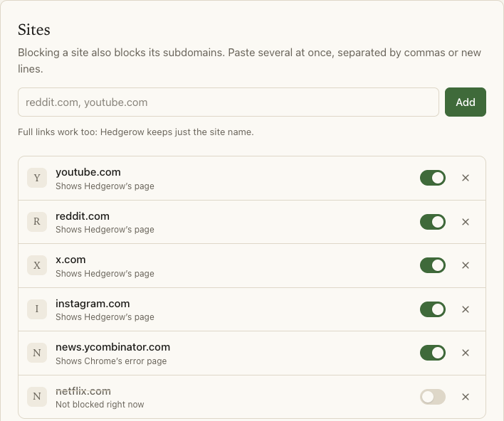Delete instagram.com using its X icon
Image resolution: width=504 pixels, height=421 pixels.
(x=465, y=309)
